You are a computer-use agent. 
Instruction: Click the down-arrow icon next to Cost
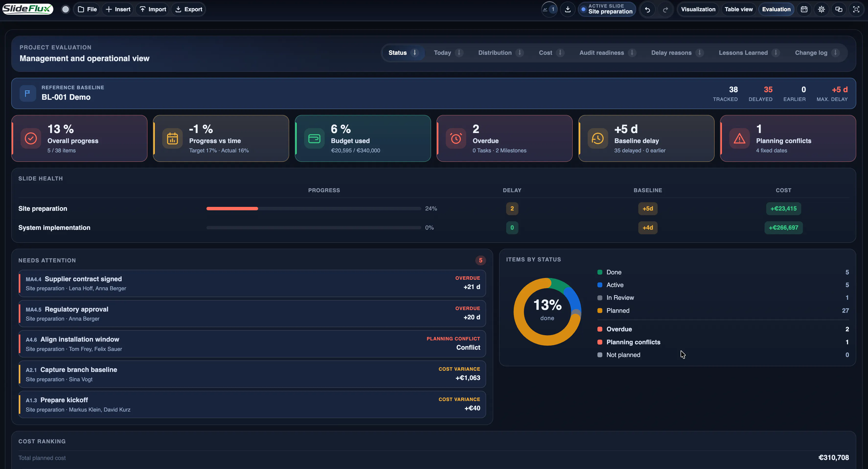click(560, 53)
